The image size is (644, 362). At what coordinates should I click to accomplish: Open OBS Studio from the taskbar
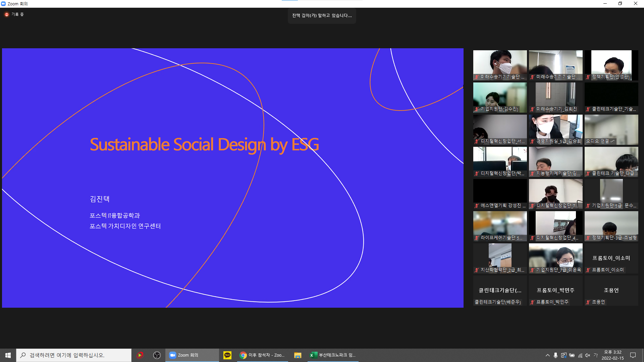[157, 355]
